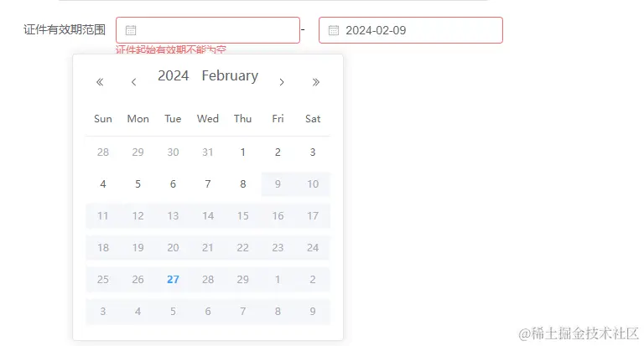Open the February month selector in the header
This screenshot has width=644, height=346.
[x=230, y=76]
